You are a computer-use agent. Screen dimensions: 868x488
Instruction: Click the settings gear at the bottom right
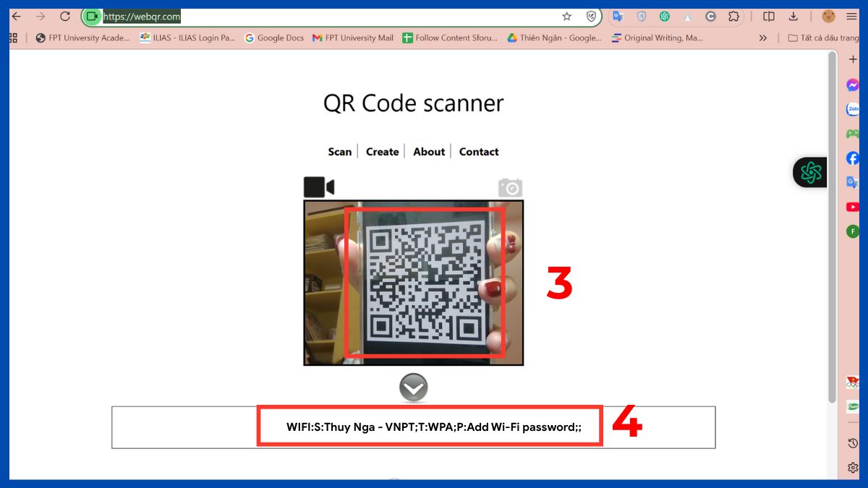pos(852,468)
